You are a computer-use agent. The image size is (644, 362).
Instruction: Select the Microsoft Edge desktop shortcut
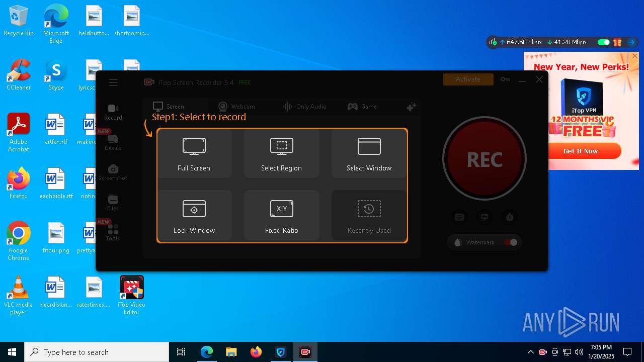[x=56, y=24]
